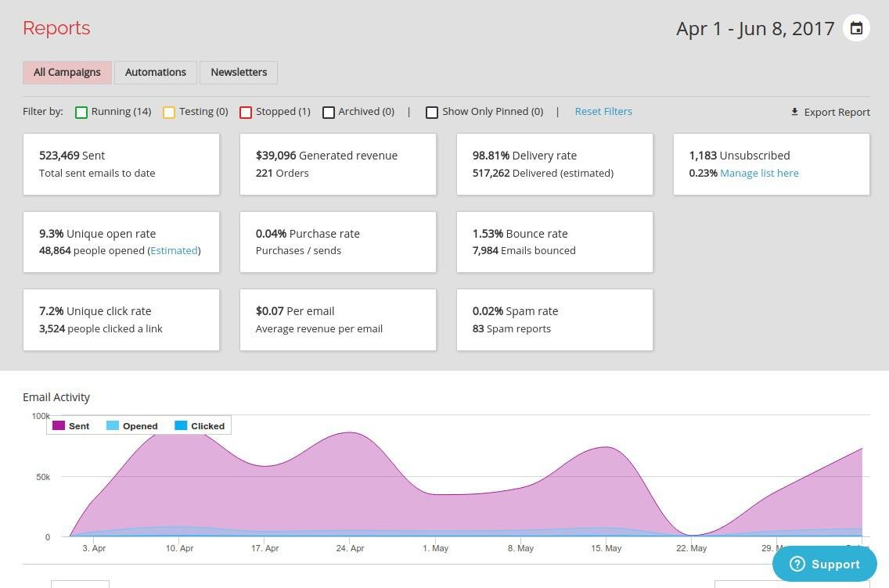Click the Generated revenue stat card
The image size is (889, 588).
click(338, 163)
